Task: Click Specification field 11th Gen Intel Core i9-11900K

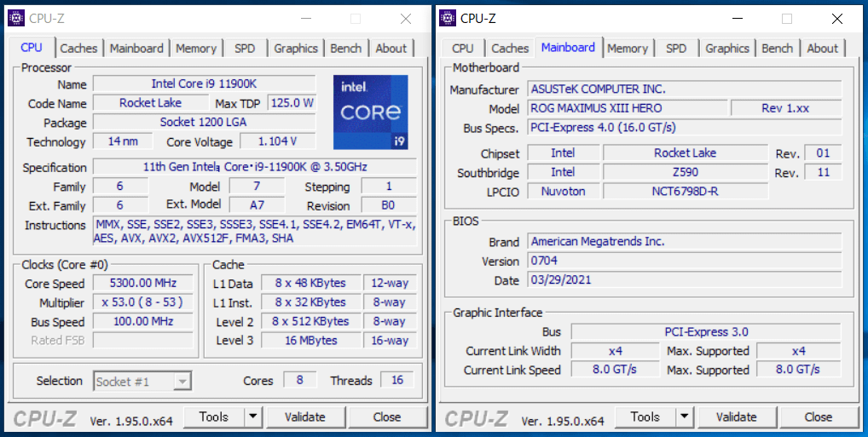Action: (x=255, y=166)
